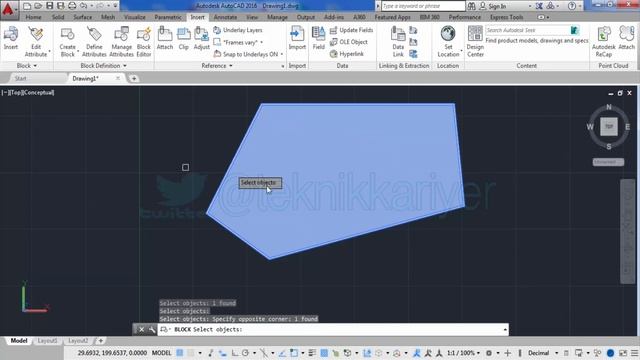This screenshot has width=640, height=360.
Task: Click the Insert block tool
Action: (11, 38)
